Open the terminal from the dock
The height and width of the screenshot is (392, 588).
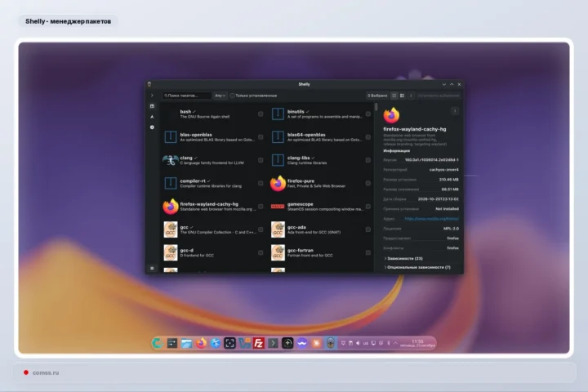point(273,343)
